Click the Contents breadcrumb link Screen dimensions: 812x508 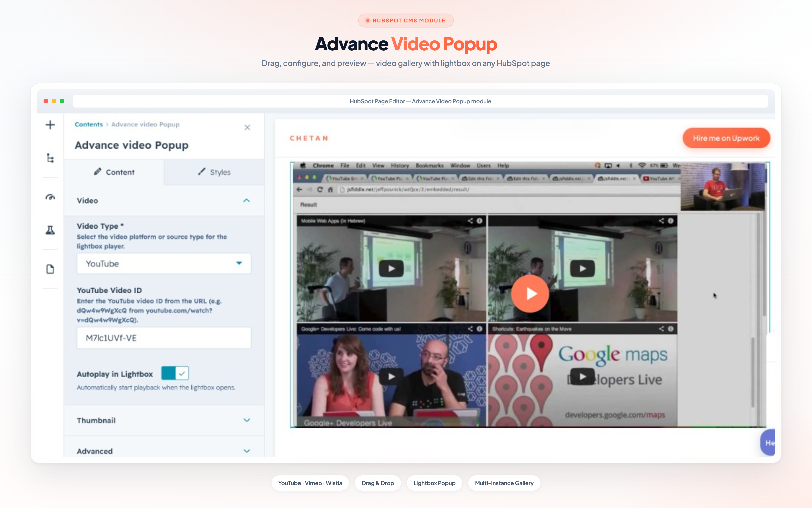(89, 124)
